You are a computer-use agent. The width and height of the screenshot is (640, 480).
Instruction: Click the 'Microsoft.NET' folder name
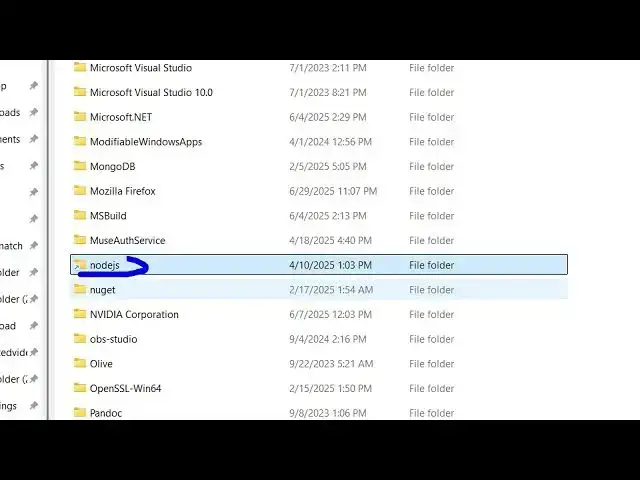coord(121,117)
